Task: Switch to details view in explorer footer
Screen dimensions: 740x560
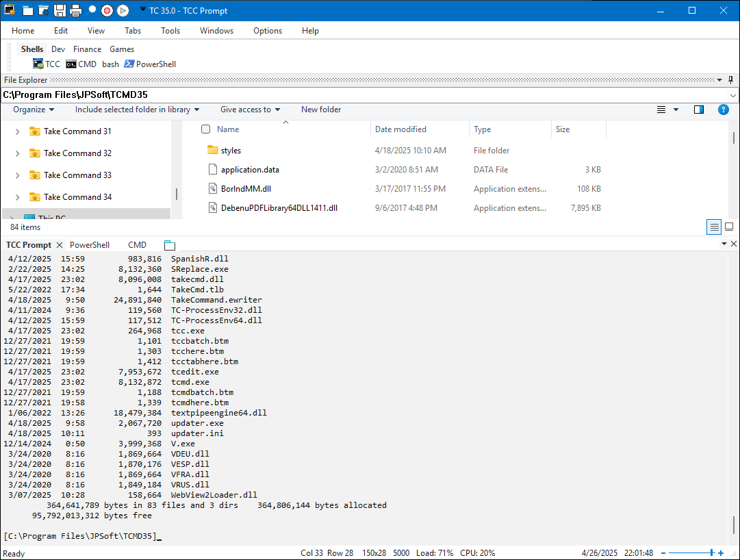Action: point(714,227)
